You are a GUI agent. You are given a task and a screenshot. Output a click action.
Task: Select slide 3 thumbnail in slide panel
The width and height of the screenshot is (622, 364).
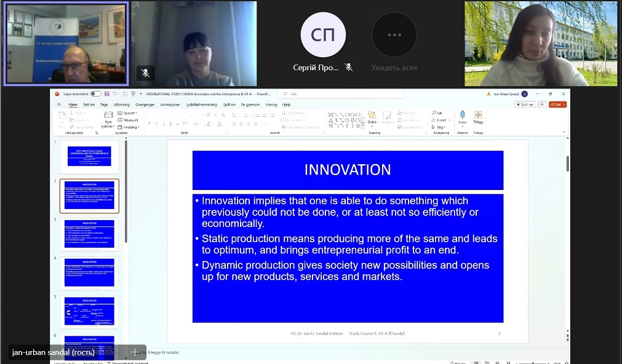pos(89,234)
